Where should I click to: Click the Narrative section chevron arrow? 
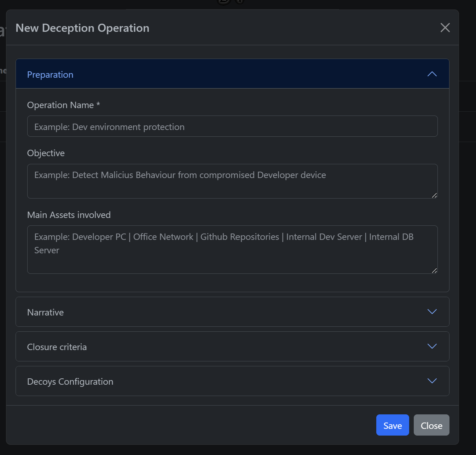432,312
